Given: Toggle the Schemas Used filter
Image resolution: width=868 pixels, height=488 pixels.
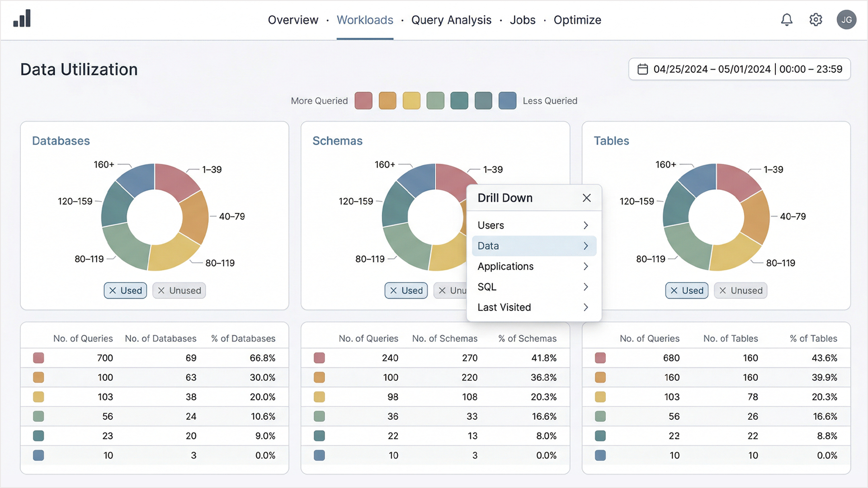Looking at the screenshot, I should [x=411, y=291].
